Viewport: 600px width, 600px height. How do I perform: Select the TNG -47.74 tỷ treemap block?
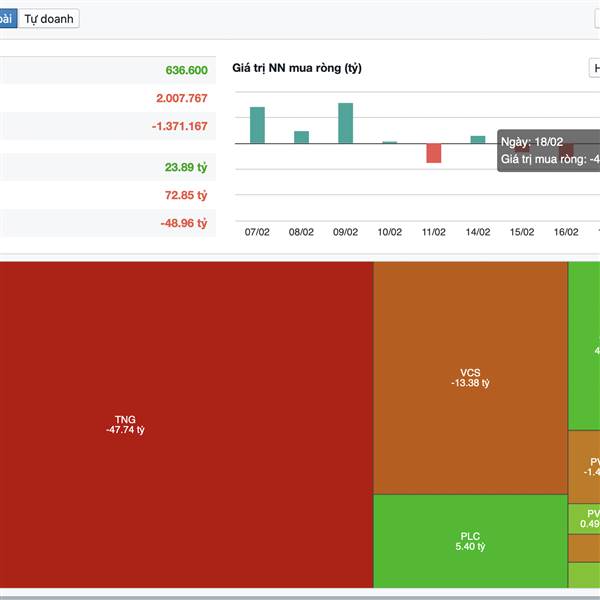pos(186,425)
